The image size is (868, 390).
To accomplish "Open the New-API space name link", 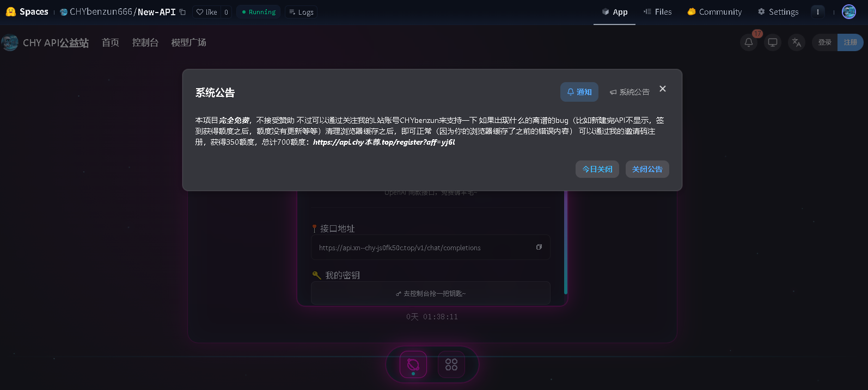I will click(x=156, y=11).
